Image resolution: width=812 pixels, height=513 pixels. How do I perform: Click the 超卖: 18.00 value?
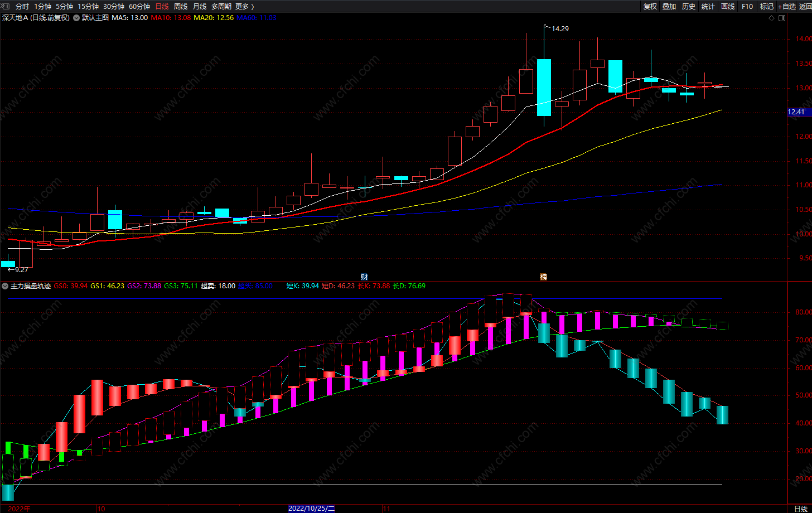218,286
